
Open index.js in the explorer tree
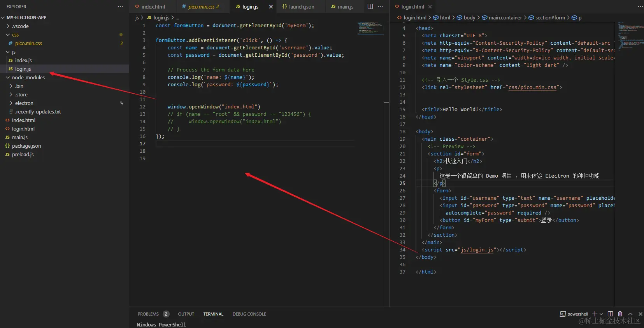(x=65, y=60)
